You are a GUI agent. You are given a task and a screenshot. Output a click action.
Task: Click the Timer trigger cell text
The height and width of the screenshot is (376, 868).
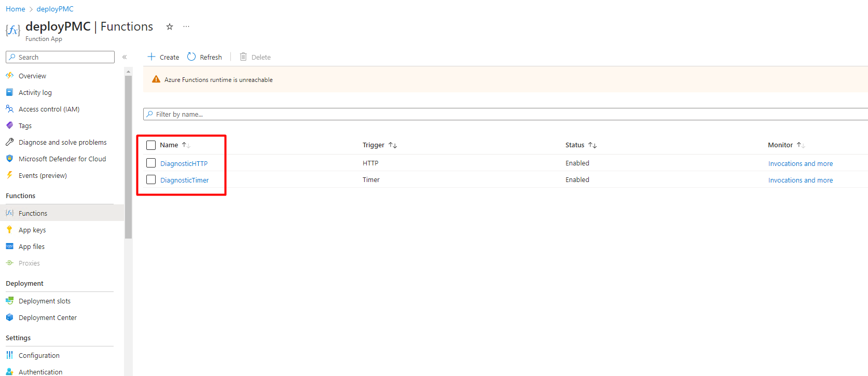point(371,179)
